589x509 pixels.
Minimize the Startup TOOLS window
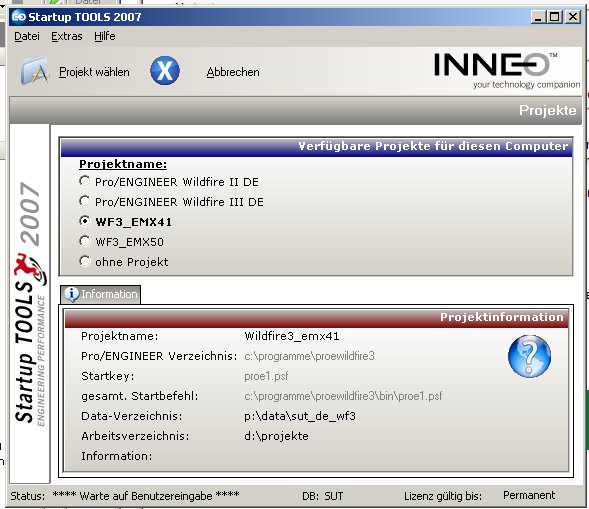tap(538, 17)
